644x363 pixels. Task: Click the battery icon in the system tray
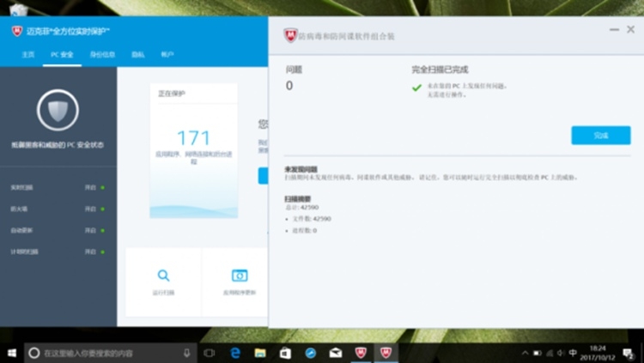pos(538,354)
